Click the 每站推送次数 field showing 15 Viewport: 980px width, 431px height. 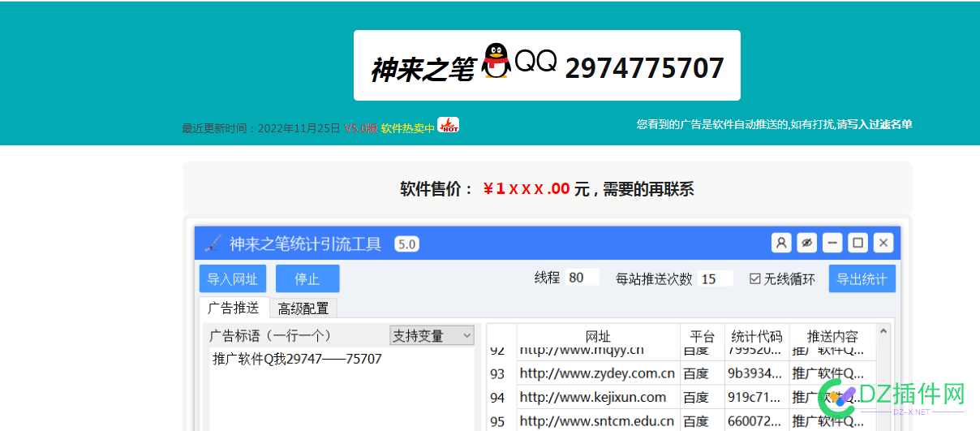pos(716,278)
